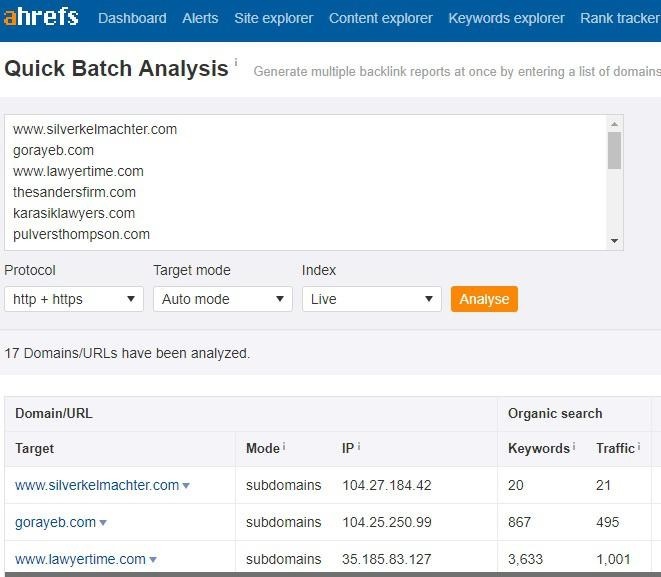Open the gorayeb.com link in results
Viewport: 661px width, 577px height.
[x=55, y=523]
